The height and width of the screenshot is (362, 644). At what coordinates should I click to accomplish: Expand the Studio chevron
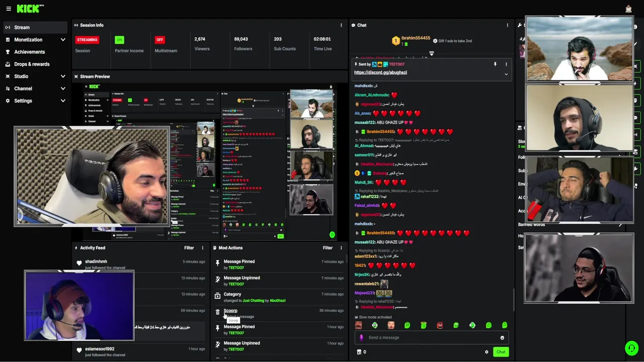click(x=63, y=76)
